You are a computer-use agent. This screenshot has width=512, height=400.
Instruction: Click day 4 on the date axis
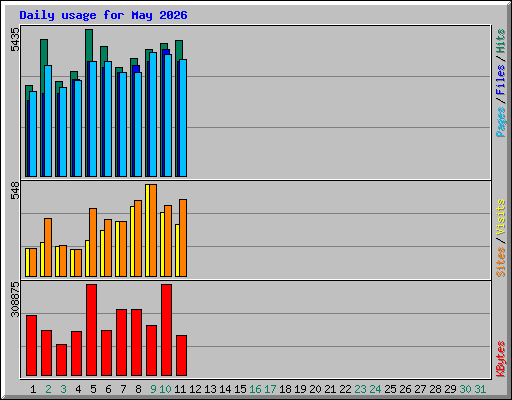click(78, 389)
